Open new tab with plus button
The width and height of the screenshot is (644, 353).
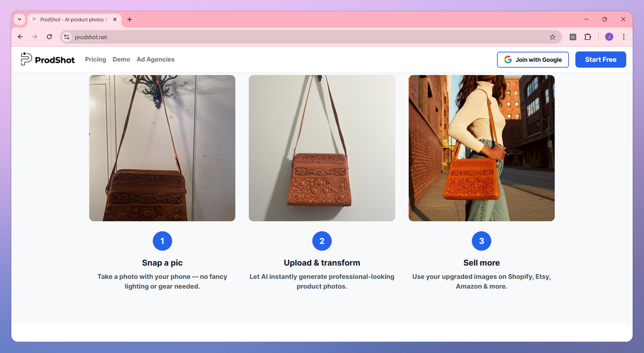click(129, 19)
